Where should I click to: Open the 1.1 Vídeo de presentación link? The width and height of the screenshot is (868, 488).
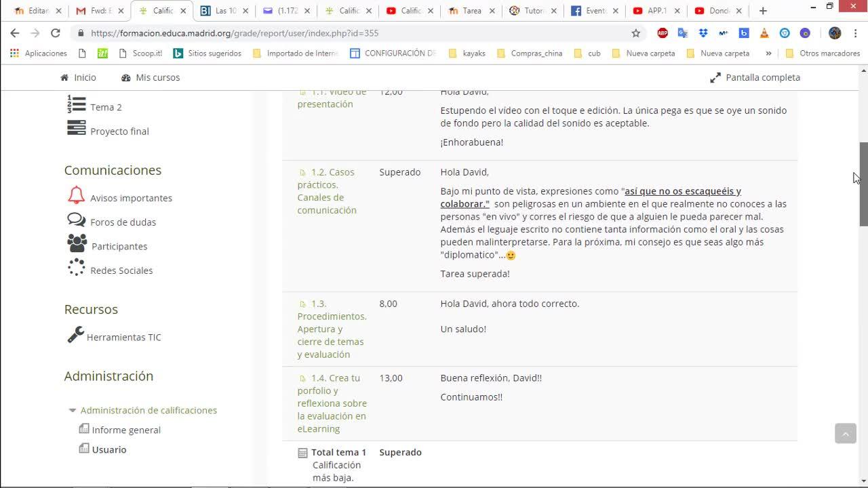pyautogui.click(x=332, y=98)
